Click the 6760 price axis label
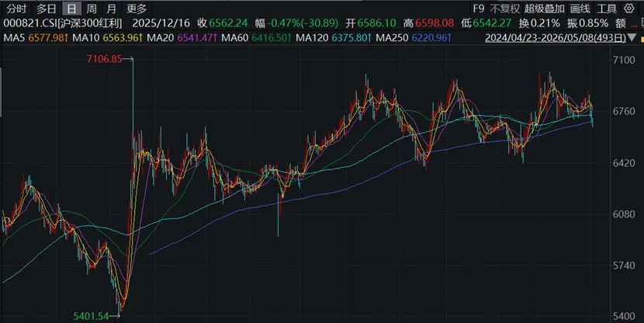The height and width of the screenshot is (323, 644). pyautogui.click(x=624, y=111)
